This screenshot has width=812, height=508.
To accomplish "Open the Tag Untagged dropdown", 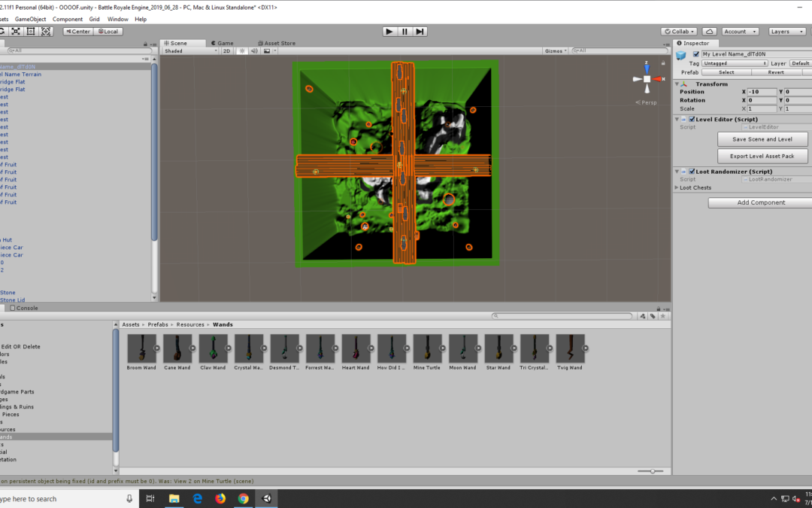I will (735, 63).
